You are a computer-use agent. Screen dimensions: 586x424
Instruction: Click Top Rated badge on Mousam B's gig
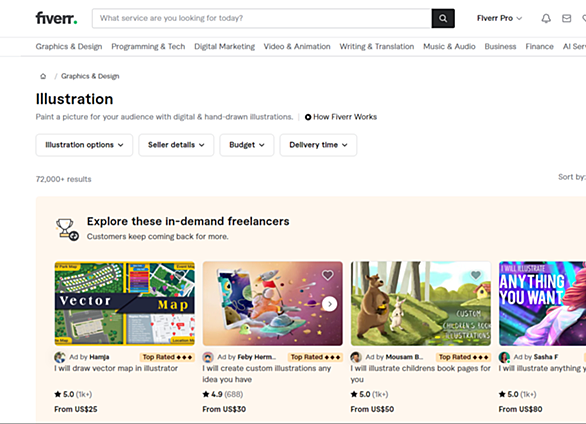[x=463, y=357]
